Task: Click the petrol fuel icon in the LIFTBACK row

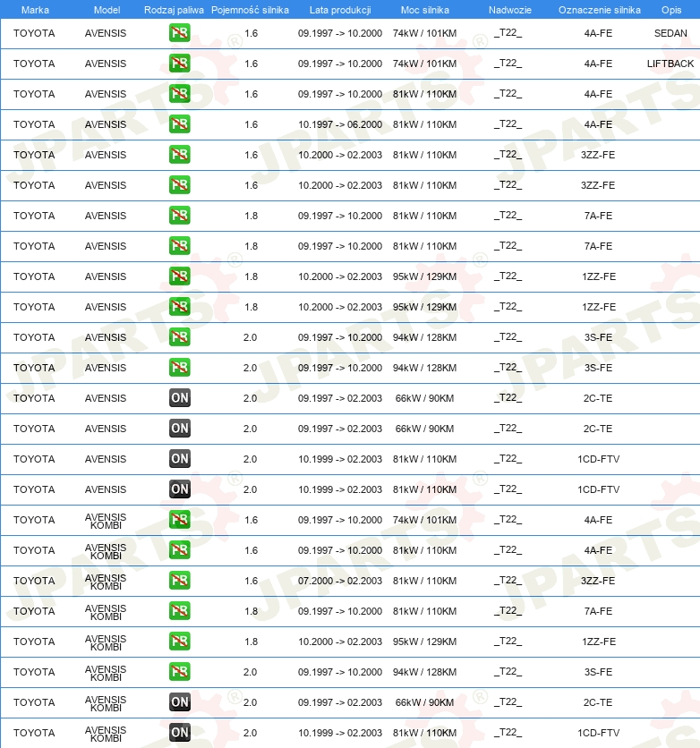Action: 179,64
